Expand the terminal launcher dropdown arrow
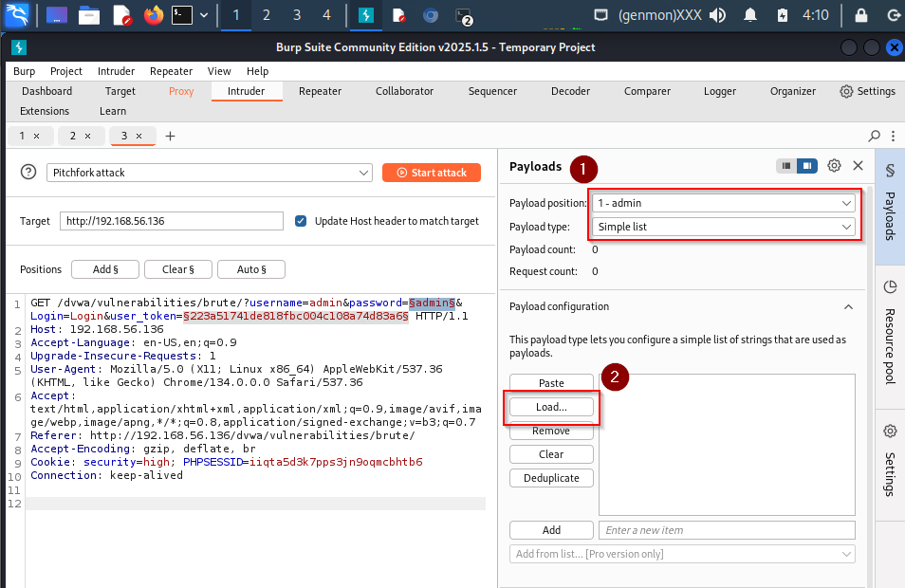 click(x=204, y=15)
